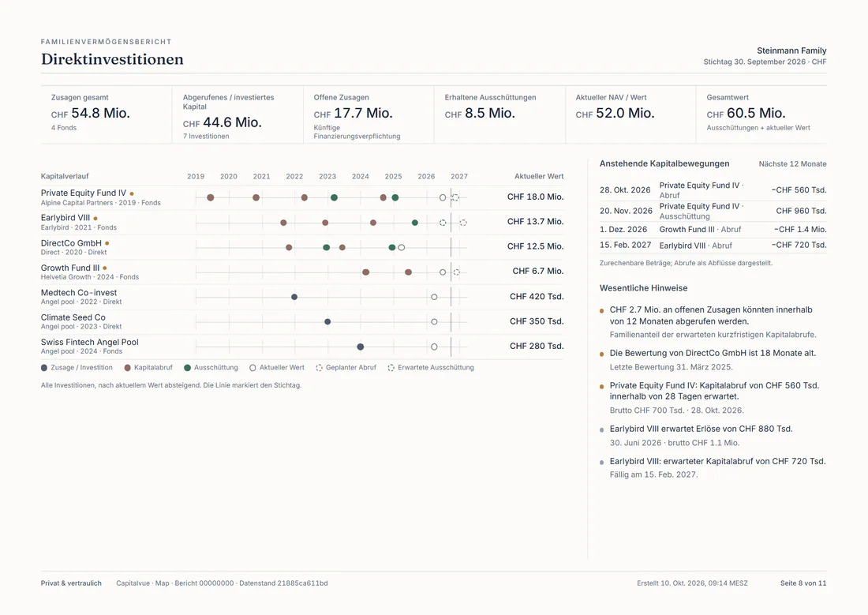
Task: Click the orange dot next to Growth Fund III
Action: pos(105,268)
